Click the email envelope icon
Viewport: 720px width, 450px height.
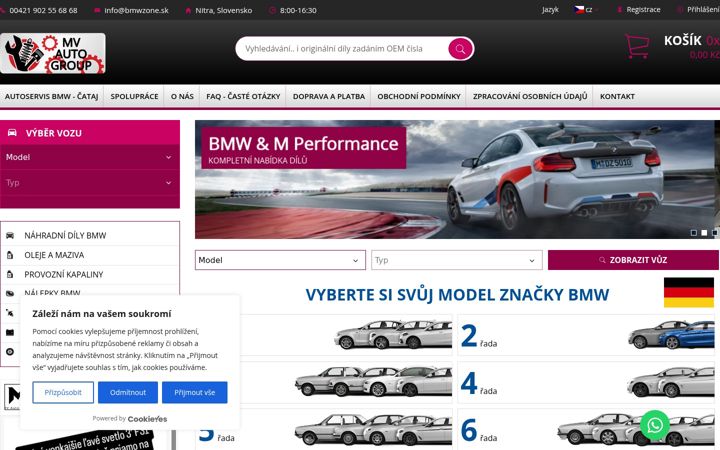point(97,10)
